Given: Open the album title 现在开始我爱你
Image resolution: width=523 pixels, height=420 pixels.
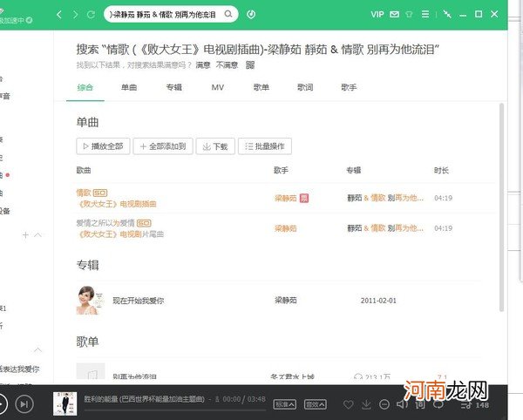Looking at the screenshot, I should [x=138, y=301].
